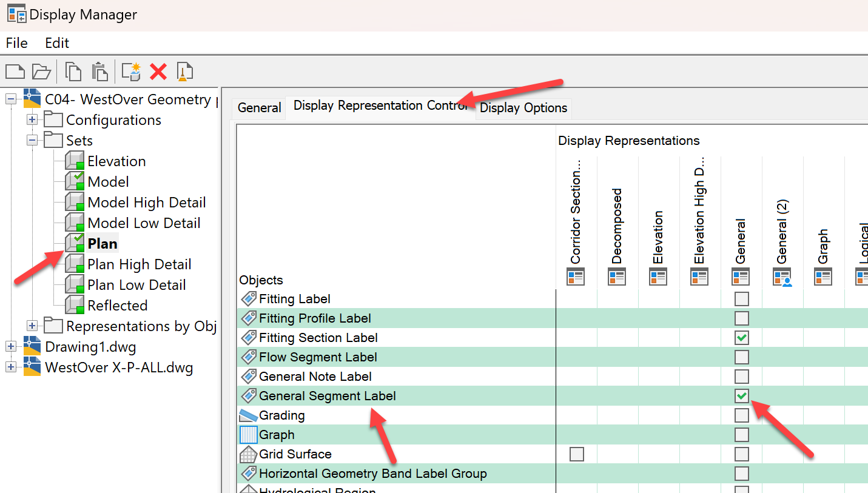Click the General tab of representation control
The width and height of the screenshot is (868, 493).
tap(258, 108)
